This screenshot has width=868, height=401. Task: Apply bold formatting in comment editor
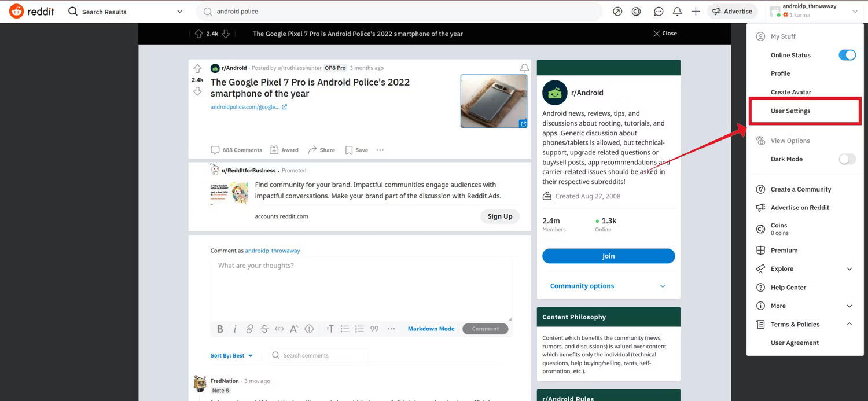(220, 329)
